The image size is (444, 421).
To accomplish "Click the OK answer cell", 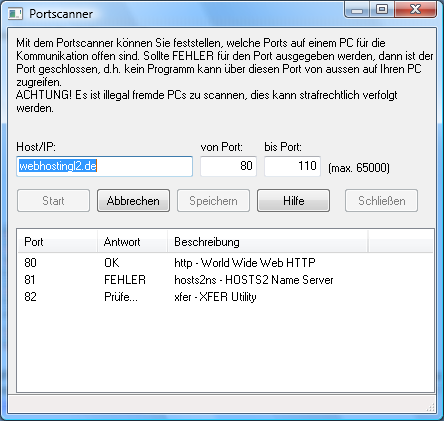I will (x=112, y=263).
